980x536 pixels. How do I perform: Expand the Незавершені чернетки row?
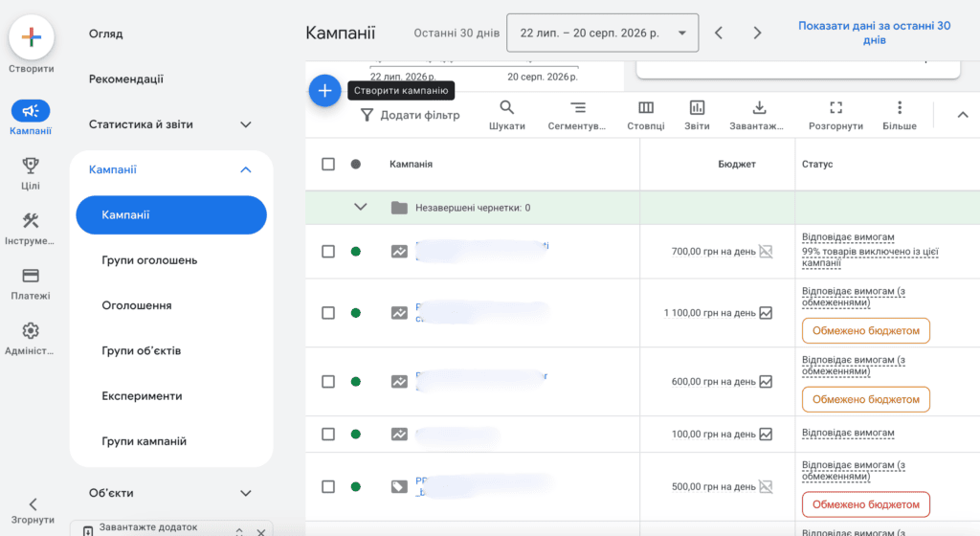point(361,207)
